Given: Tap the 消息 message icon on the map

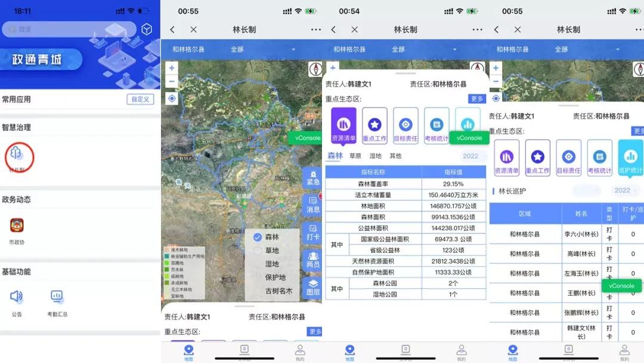Looking at the screenshot, I should tap(312, 203).
